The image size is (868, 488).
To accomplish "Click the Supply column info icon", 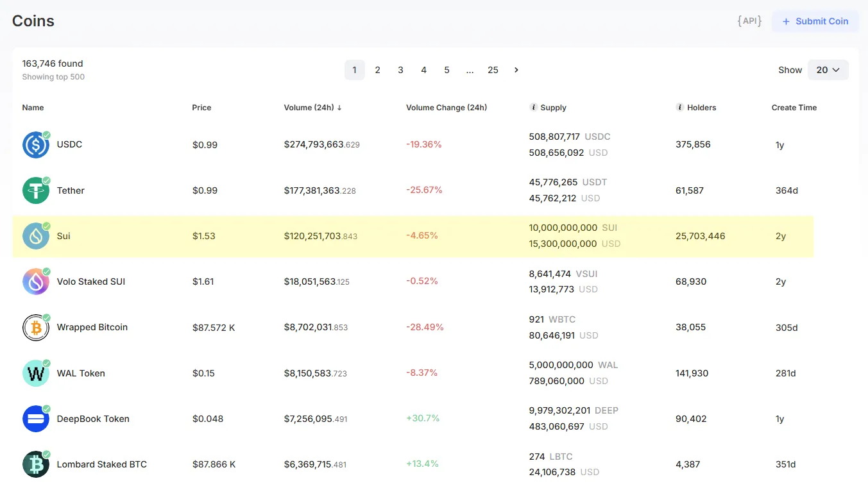I will click(533, 108).
